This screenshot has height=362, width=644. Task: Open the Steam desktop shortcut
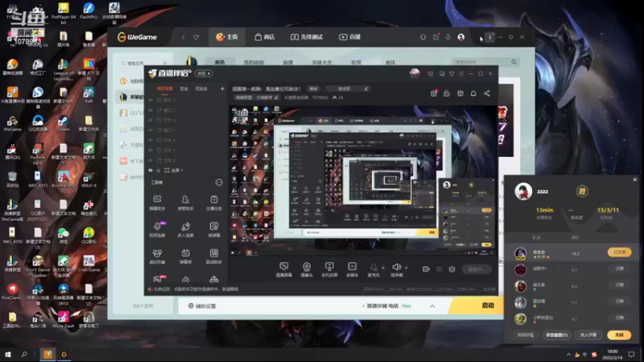point(63,123)
